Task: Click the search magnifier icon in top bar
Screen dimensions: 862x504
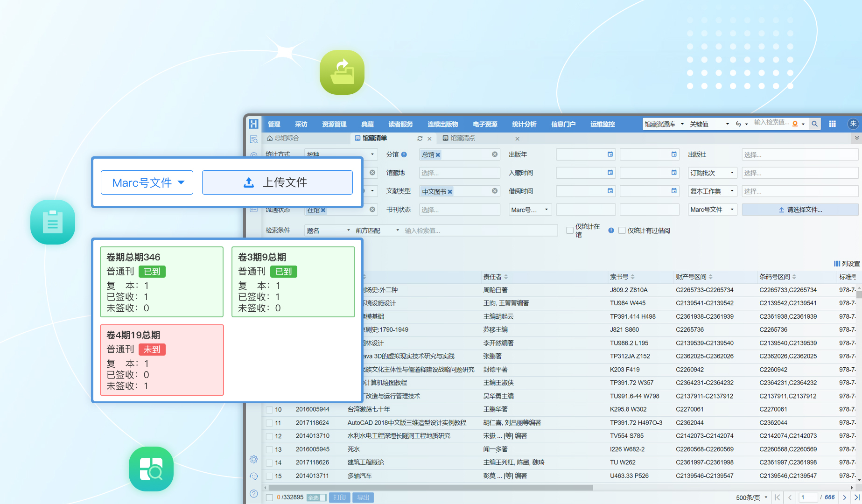Action: (814, 124)
